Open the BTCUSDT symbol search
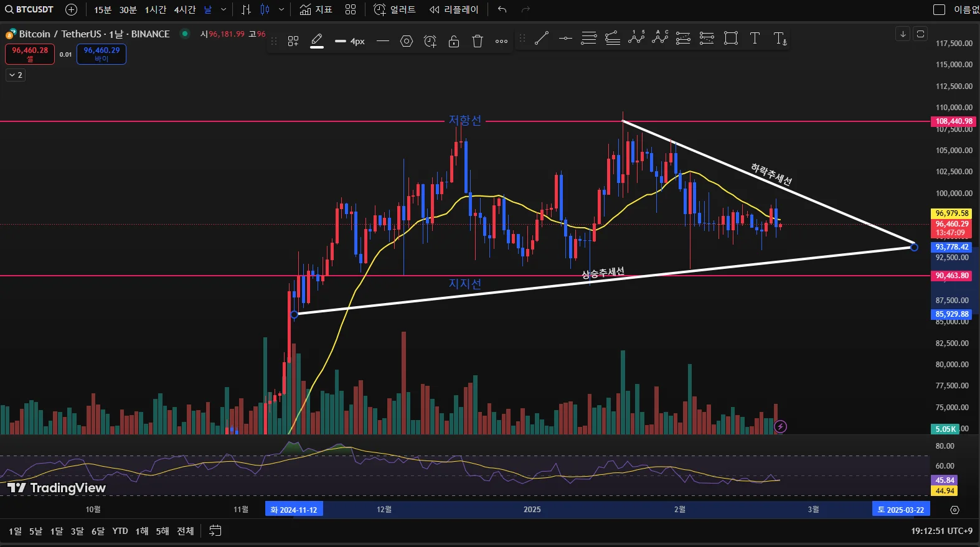 [x=29, y=9]
